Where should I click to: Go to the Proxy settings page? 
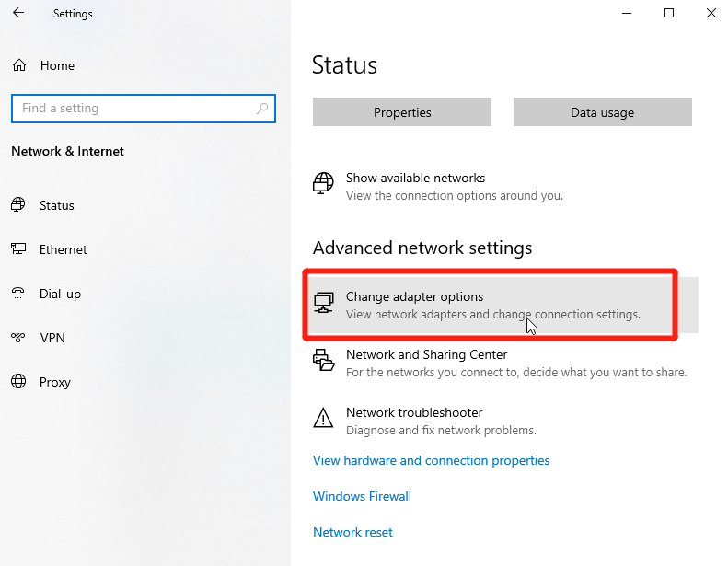coord(55,382)
